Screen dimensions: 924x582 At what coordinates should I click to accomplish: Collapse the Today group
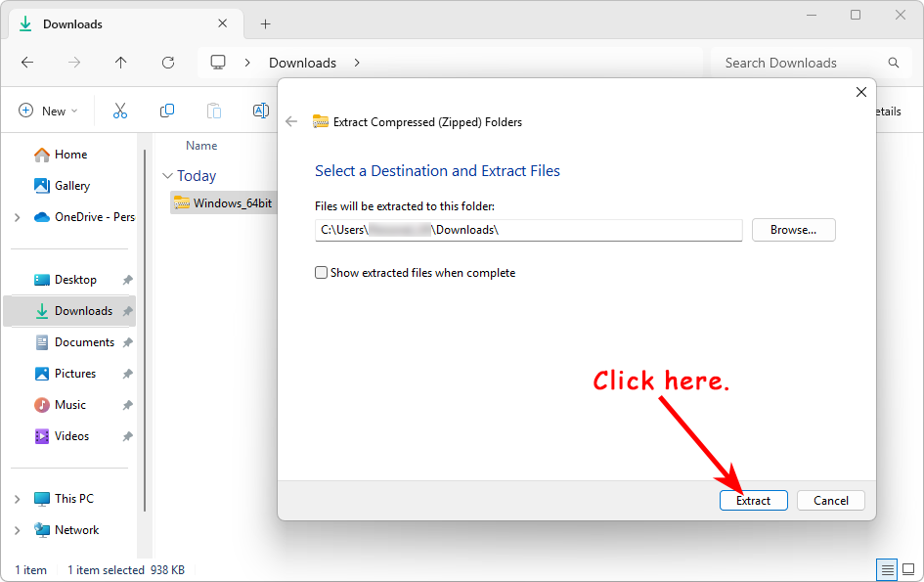(166, 176)
